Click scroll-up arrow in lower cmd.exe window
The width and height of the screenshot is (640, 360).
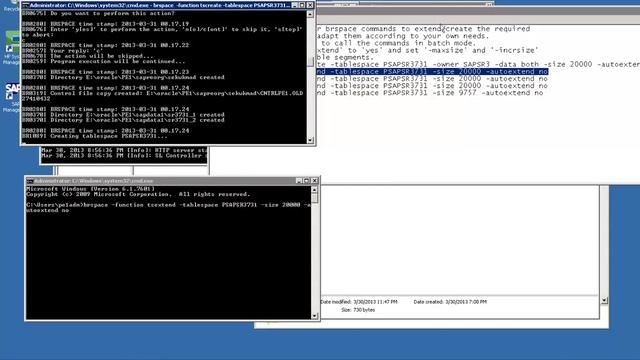[314, 190]
